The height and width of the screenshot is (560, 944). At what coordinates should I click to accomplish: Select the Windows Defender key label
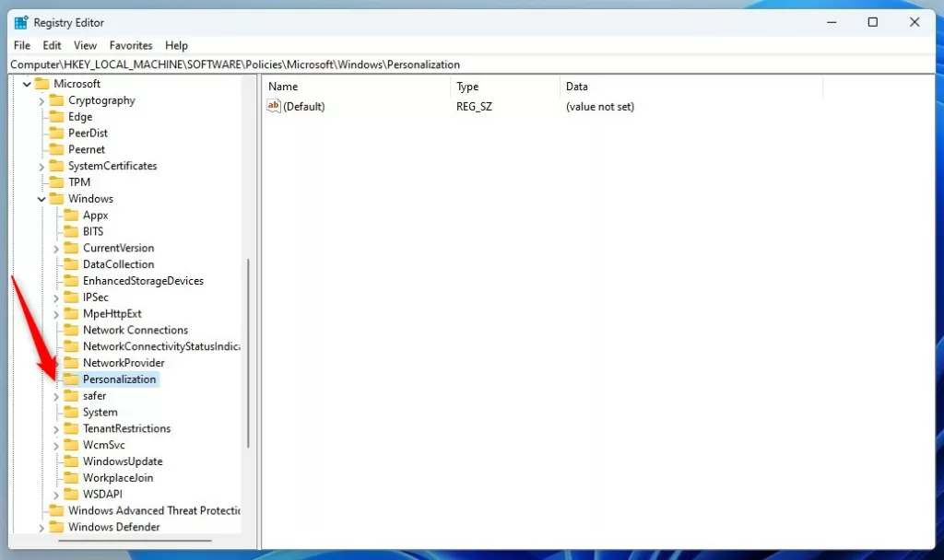pos(113,527)
